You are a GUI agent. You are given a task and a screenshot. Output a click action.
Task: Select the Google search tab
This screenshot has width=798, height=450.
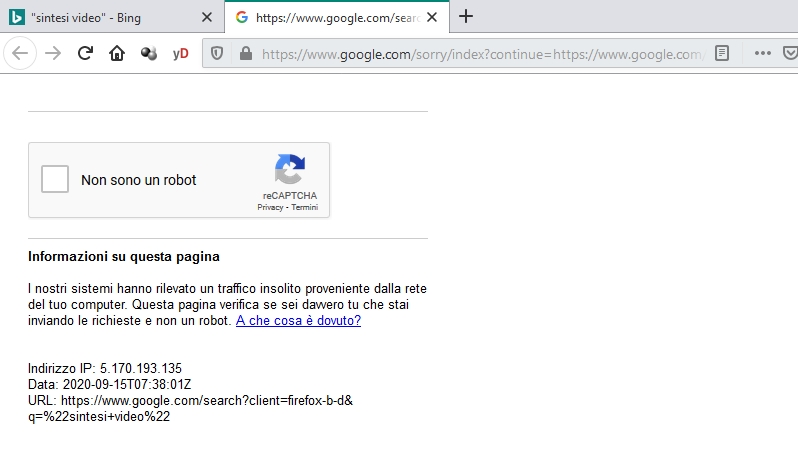(x=337, y=17)
